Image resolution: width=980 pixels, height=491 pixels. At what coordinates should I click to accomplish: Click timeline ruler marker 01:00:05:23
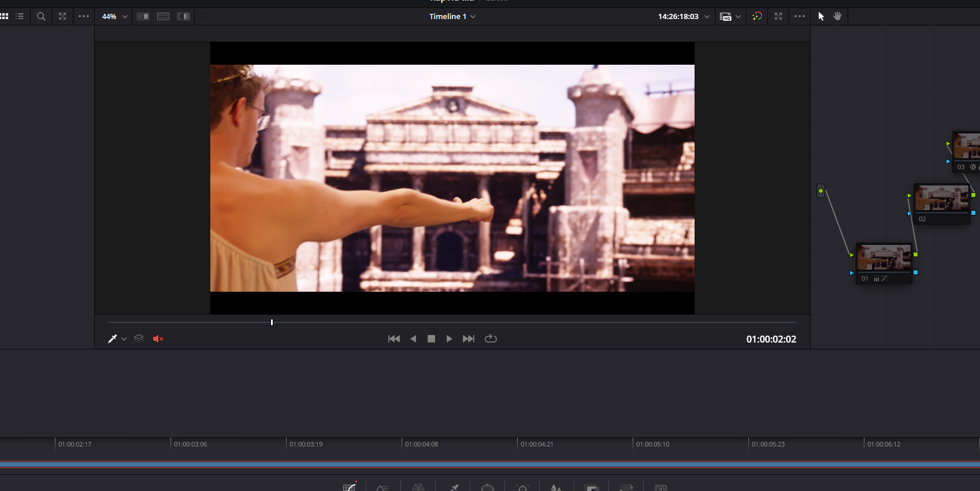[x=768, y=444]
